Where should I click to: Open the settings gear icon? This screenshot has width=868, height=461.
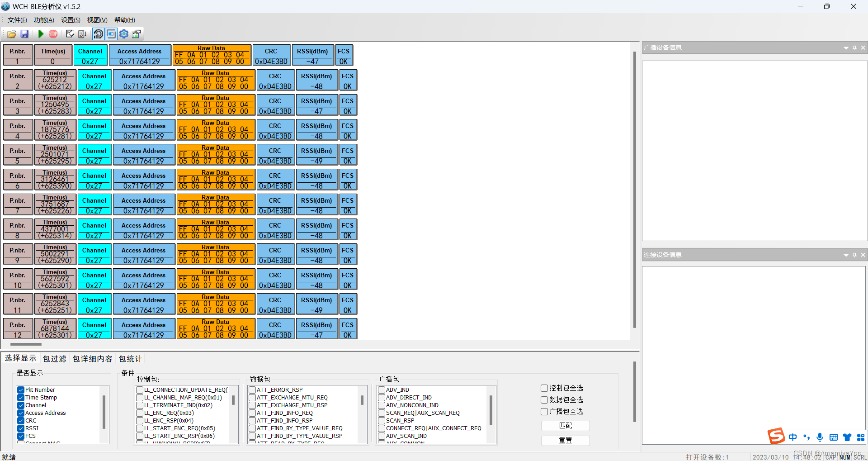pyautogui.click(x=123, y=34)
